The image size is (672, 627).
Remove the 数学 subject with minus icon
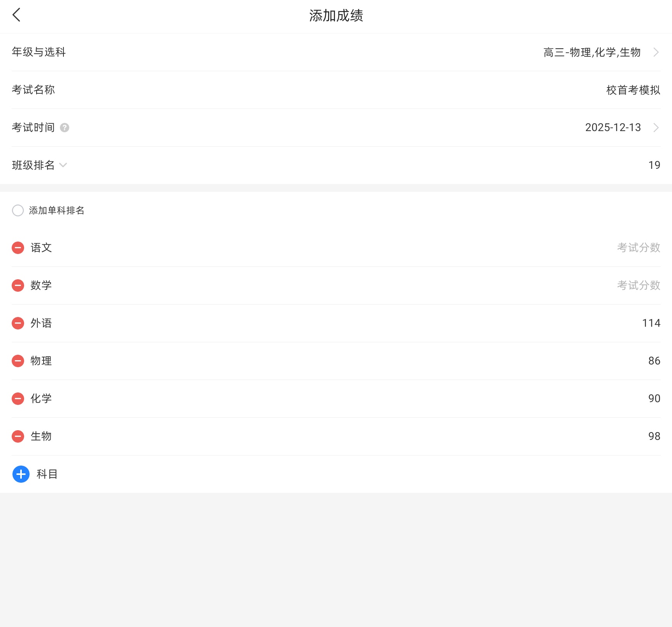coord(18,285)
